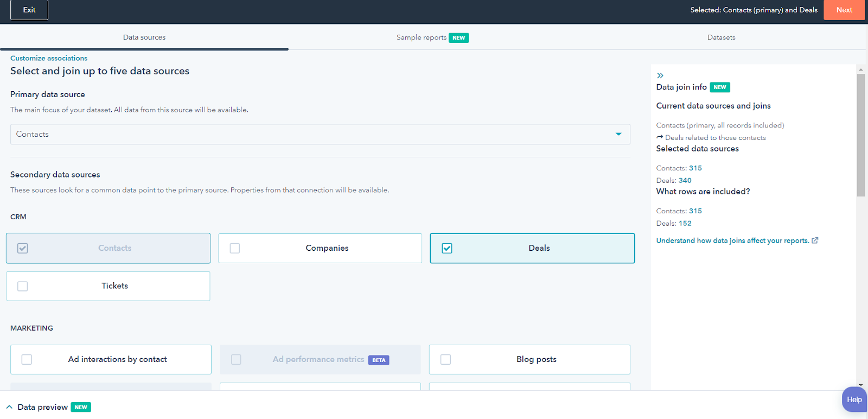Click the NEW badge beside Data preview
868x419 pixels.
(x=81, y=407)
